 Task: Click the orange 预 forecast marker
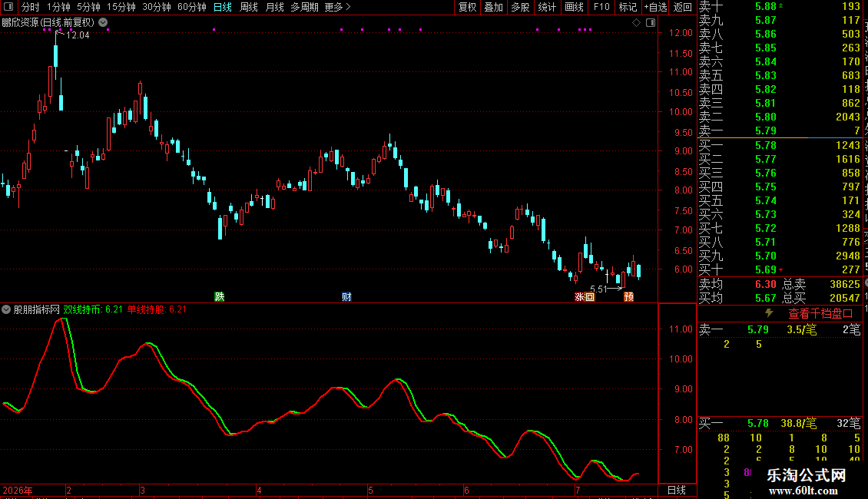pyautogui.click(x=629, y=296)
